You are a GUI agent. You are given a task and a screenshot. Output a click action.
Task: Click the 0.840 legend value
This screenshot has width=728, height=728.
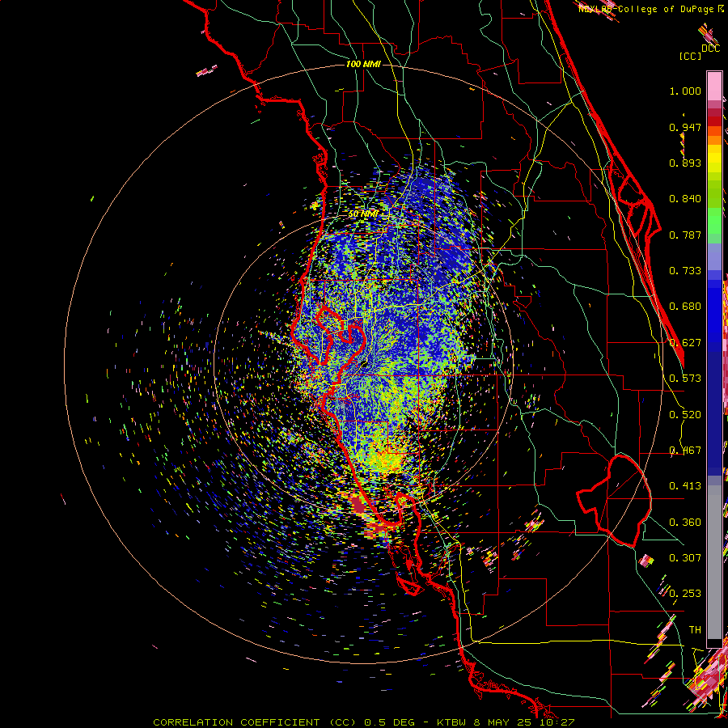click(x=685, y=199)
